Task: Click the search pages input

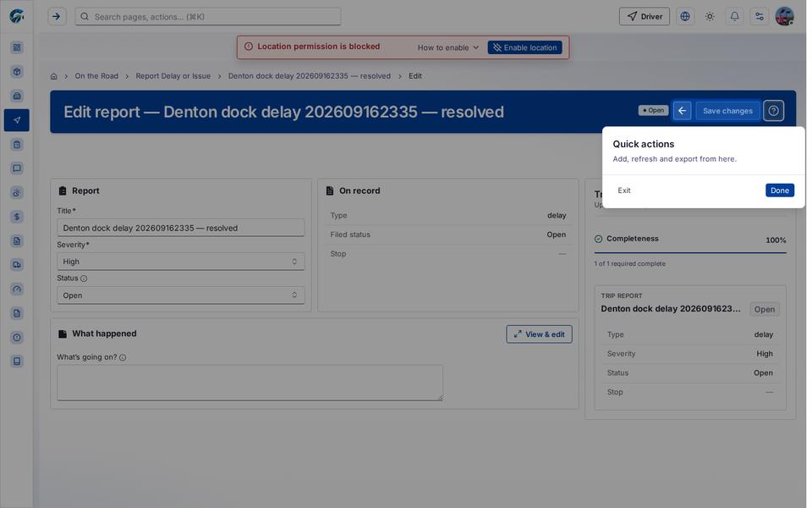Action: (208, 17)
